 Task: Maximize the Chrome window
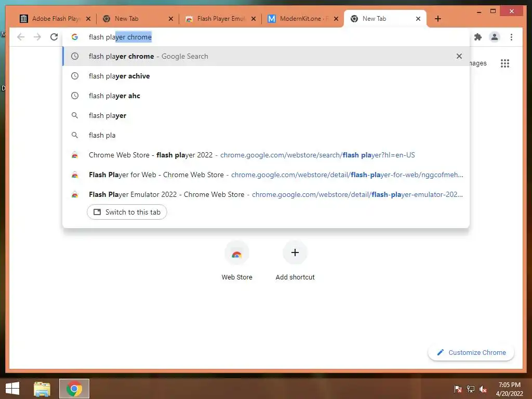pos(493,11)
